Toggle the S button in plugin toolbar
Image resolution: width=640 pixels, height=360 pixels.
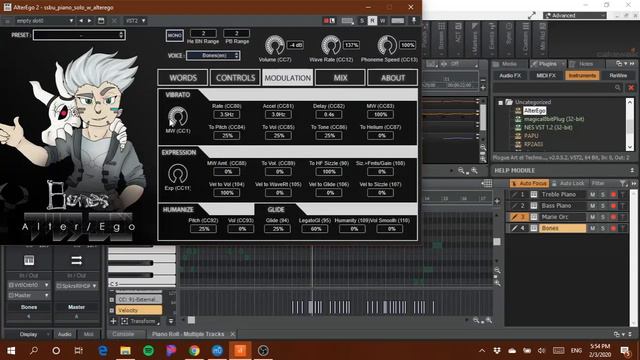pyautogui.click(x=362, y=20)
